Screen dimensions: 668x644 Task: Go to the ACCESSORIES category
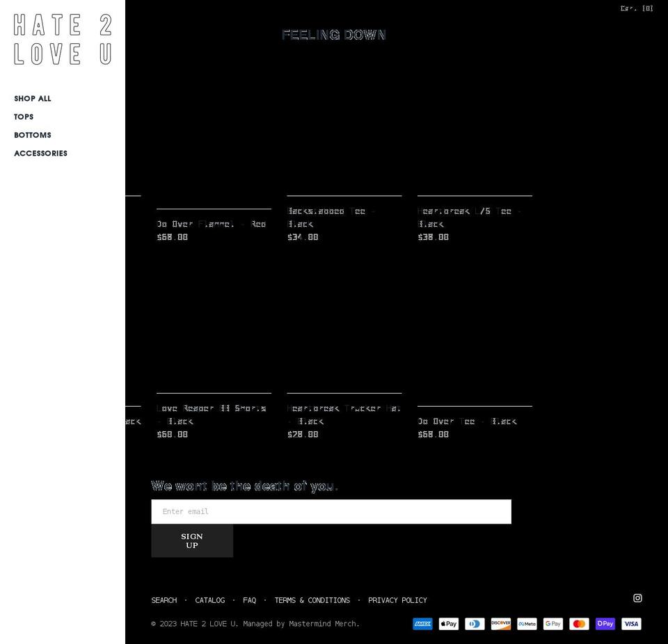pos(40,153)
